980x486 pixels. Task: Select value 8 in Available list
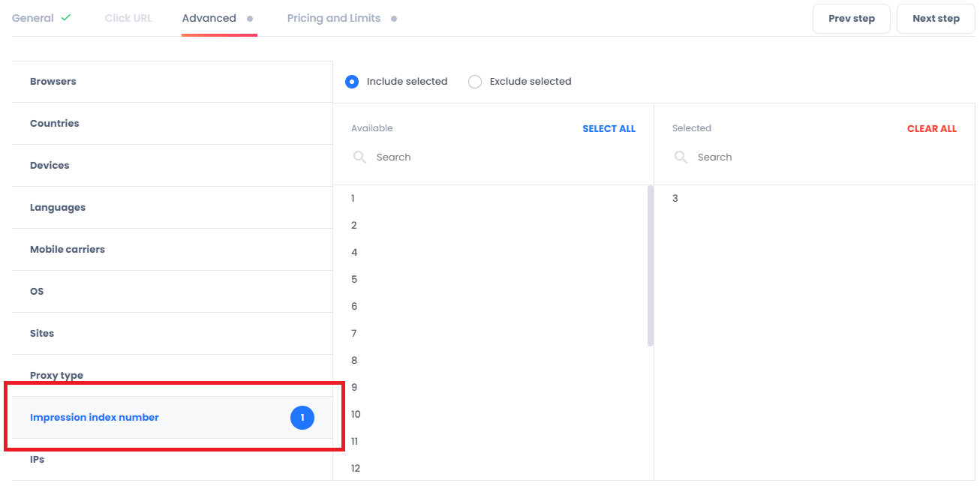pos(493,361)
